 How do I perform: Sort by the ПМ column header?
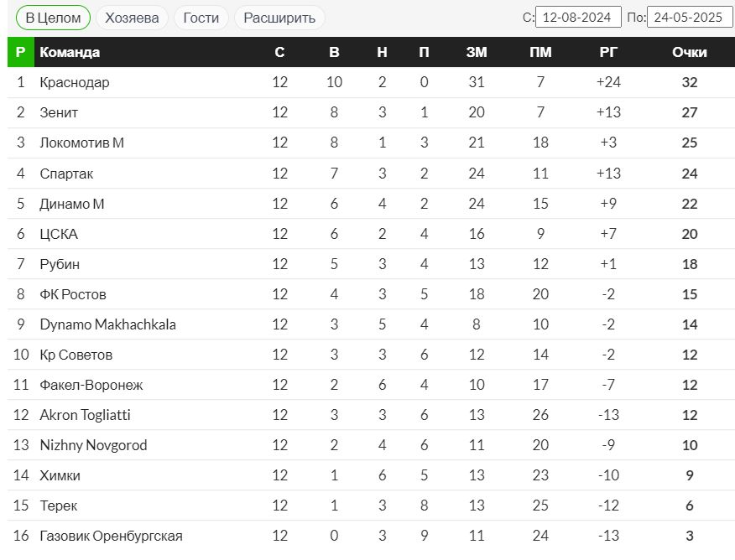(x=540, y=52)
